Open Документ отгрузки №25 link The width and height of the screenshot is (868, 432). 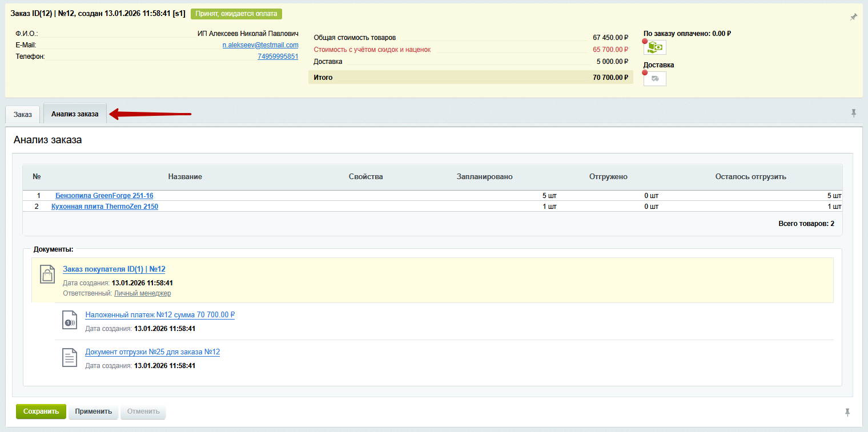(152, 352)
